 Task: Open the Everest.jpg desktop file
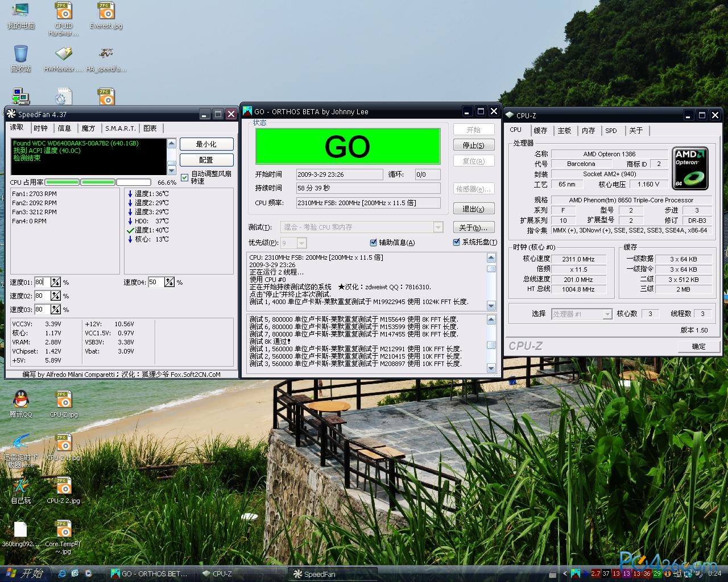pyautogui.click(x=106, y=15)
